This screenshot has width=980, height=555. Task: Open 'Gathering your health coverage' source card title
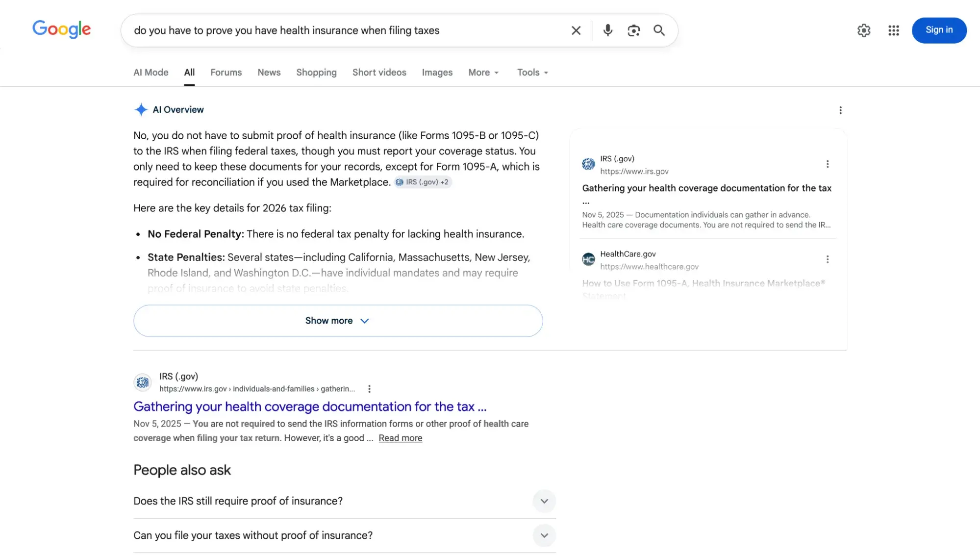click(706, 194)
